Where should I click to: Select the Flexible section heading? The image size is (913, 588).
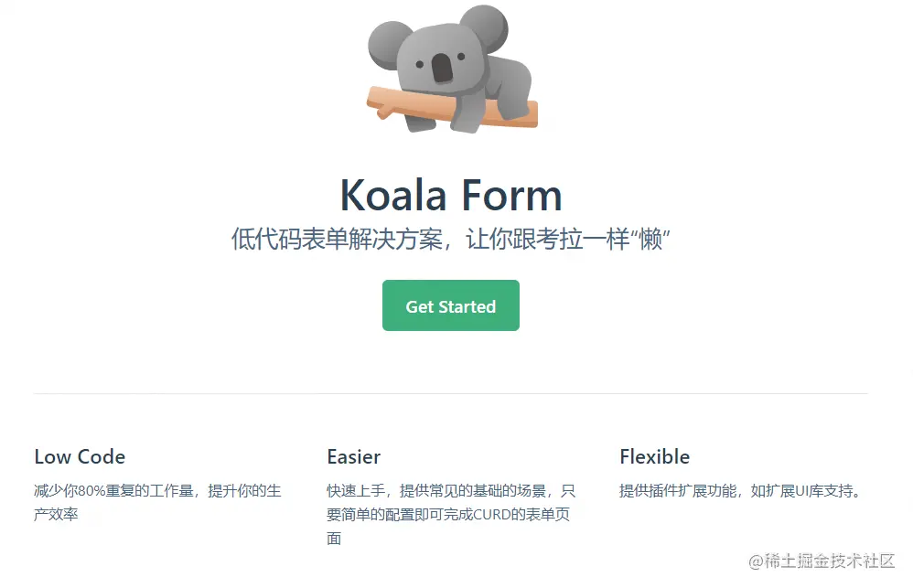654,456
